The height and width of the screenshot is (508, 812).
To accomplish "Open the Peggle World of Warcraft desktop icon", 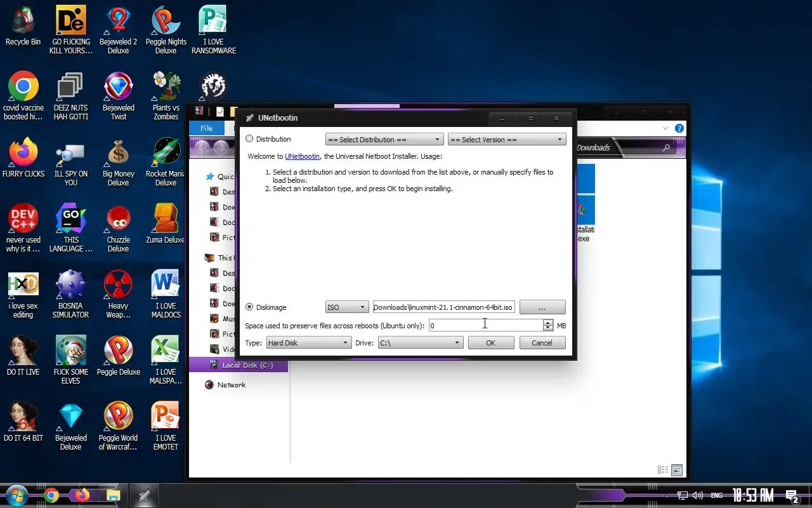I will tap(118, 426).
